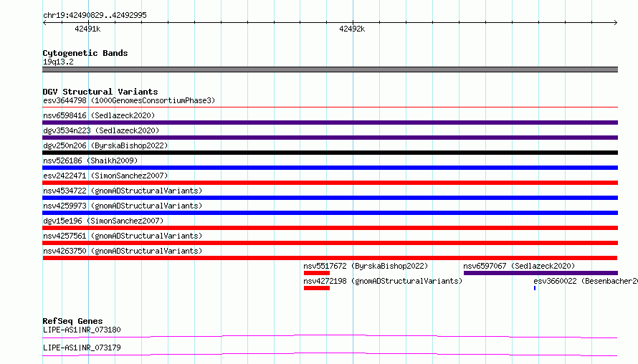Open the nsv6597067 (Sedlazeck2020) label
The height and width of the screenshot is (364, 638).
[519, 266]
